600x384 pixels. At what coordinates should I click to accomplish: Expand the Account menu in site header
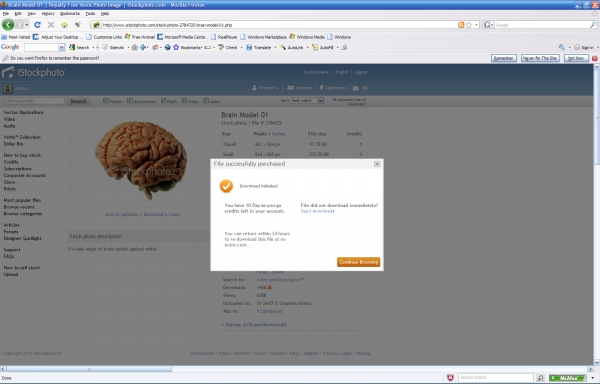coord(265,88)
